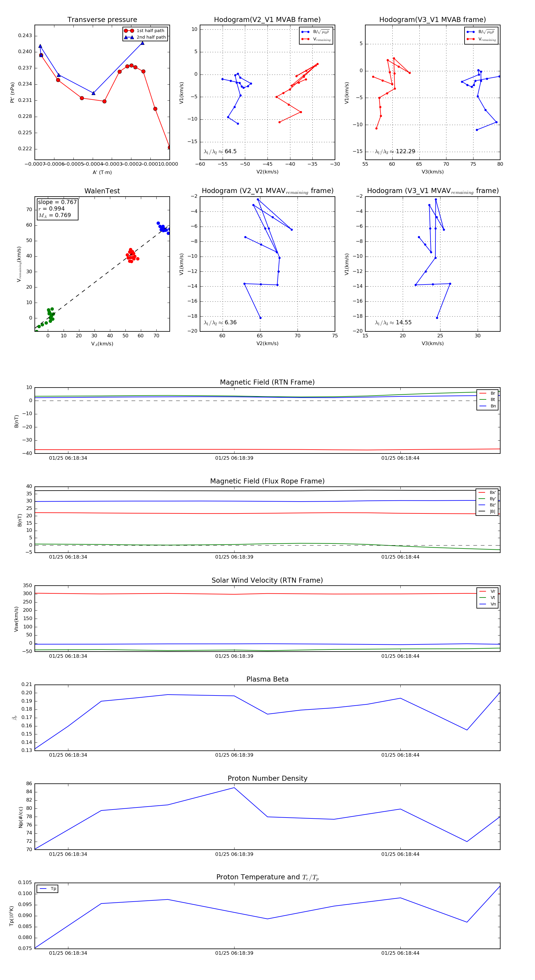Screen dimensions: 535x980
Task: Click '01/25 06:18:34' tick under Magnetic Field RTN plot
Action: 68,458
